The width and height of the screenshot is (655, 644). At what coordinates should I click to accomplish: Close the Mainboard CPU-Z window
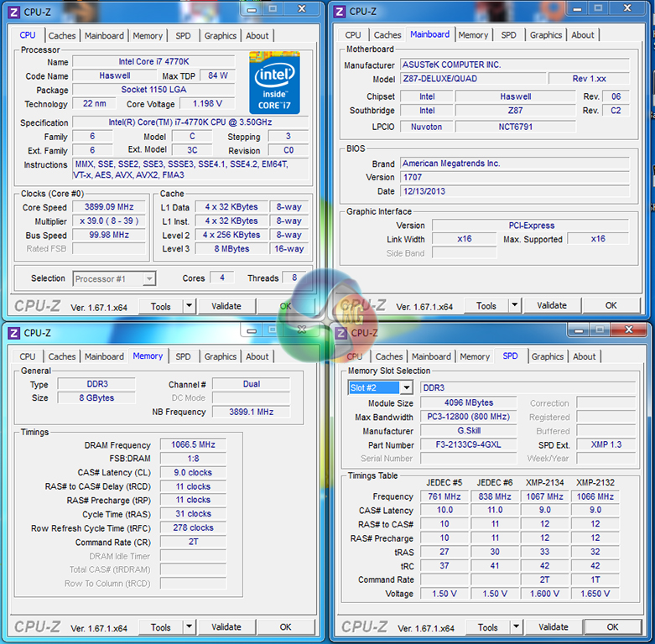[627, 8]
